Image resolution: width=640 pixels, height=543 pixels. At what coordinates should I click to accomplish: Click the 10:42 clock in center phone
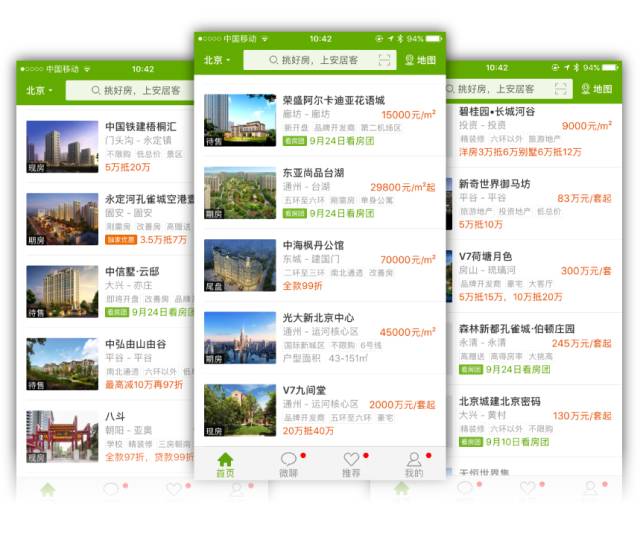[320, 39]
